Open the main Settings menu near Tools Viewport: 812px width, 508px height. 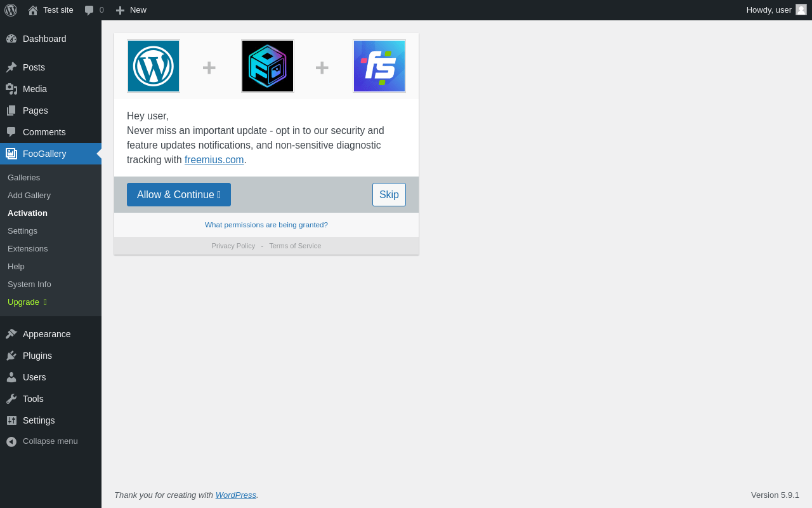coord(51,420)
